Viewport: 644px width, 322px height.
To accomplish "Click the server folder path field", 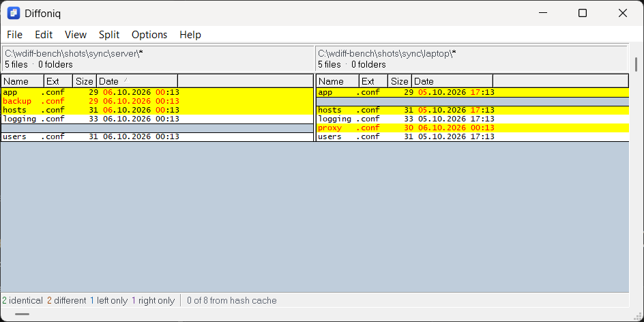I will [158, 59].
